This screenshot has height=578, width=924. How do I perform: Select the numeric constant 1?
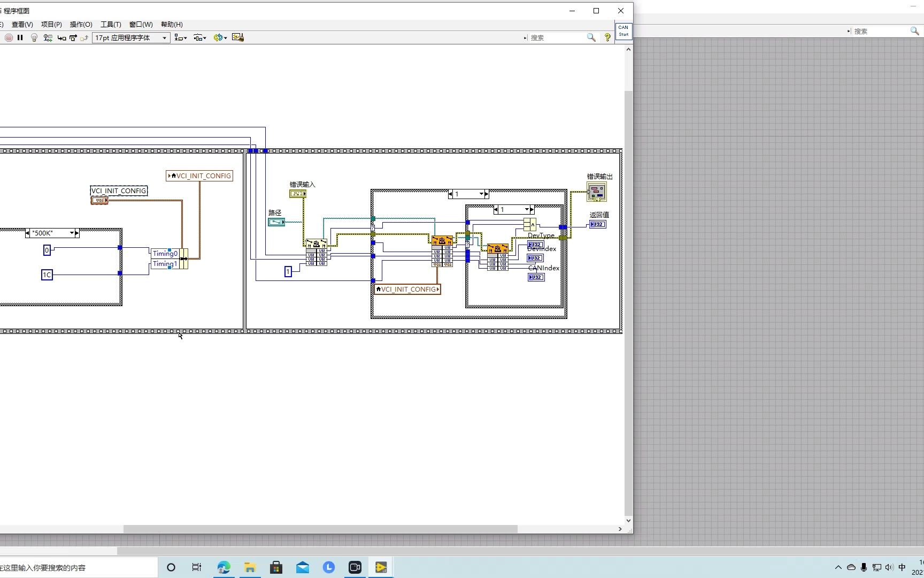tap(288, 272)
